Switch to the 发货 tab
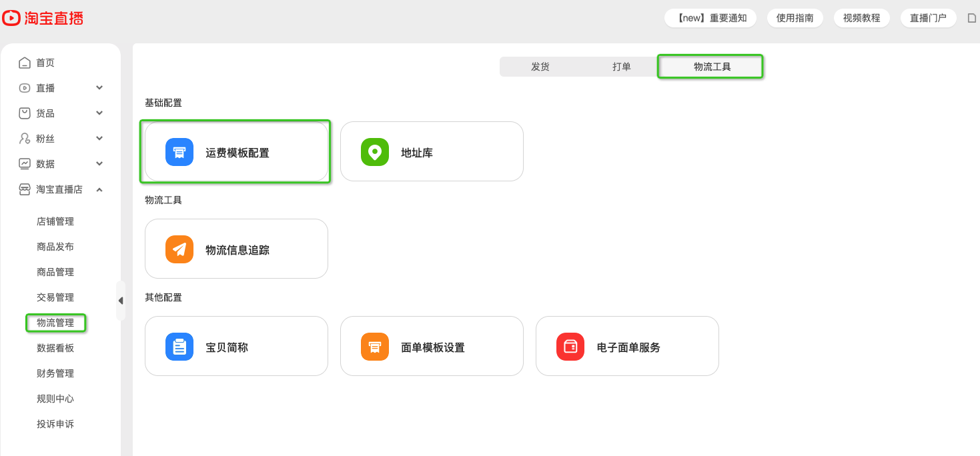Image resolution: width=980 pixels, height=456 pixels. [x=540, y=67]
